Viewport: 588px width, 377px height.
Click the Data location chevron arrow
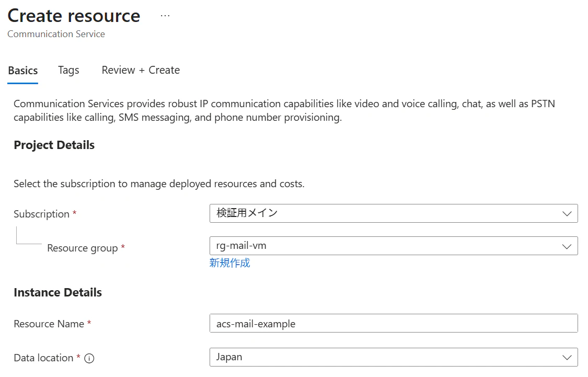coord(567,358)
